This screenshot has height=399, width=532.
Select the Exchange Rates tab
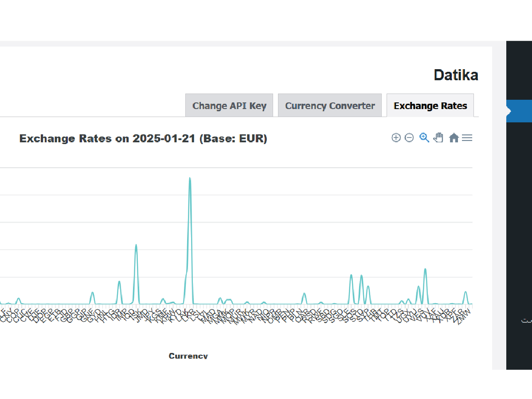[430, 106]
